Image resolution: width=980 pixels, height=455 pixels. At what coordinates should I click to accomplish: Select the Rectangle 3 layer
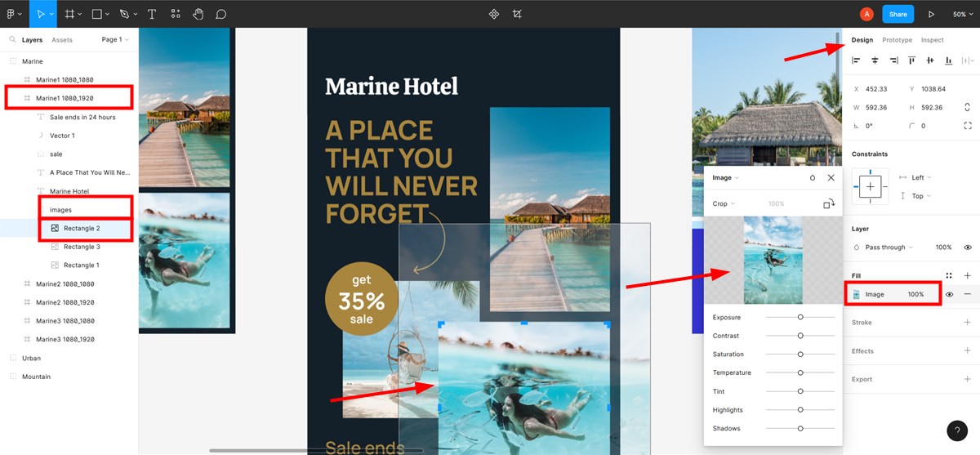pos(82,247)
